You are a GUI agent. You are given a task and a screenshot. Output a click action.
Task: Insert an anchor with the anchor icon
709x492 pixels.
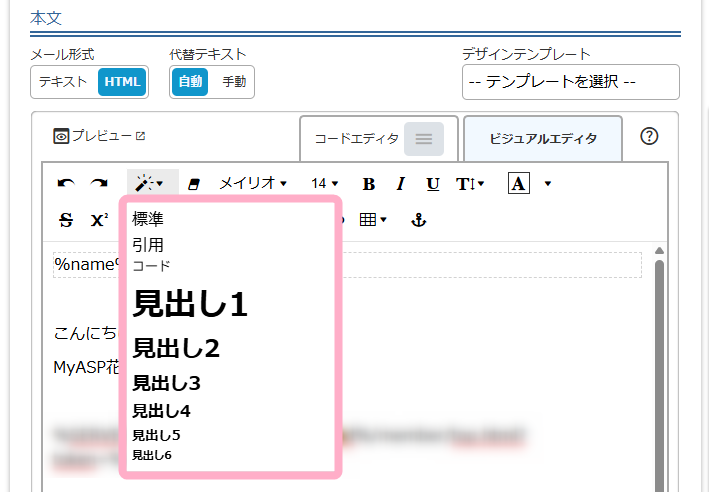coord(419,220)
